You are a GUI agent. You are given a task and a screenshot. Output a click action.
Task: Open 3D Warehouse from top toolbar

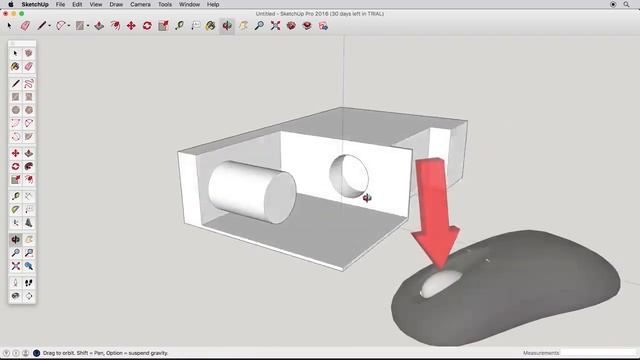point(291,26)
